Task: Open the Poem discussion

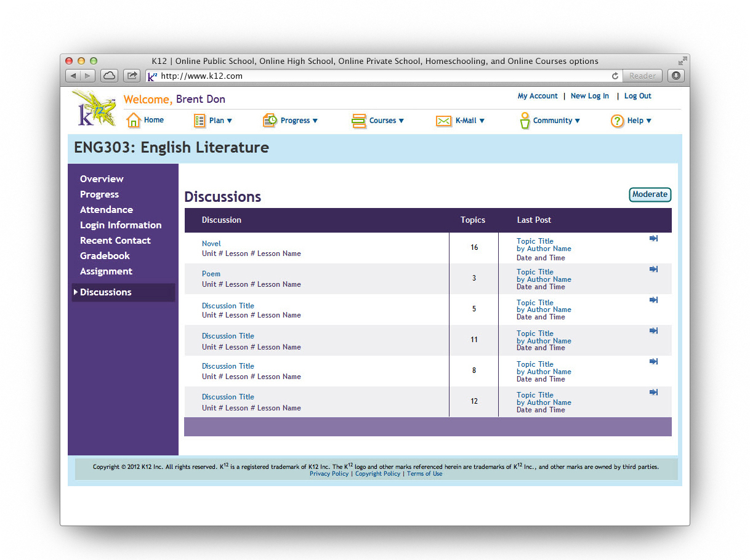Action: point(211,274)
